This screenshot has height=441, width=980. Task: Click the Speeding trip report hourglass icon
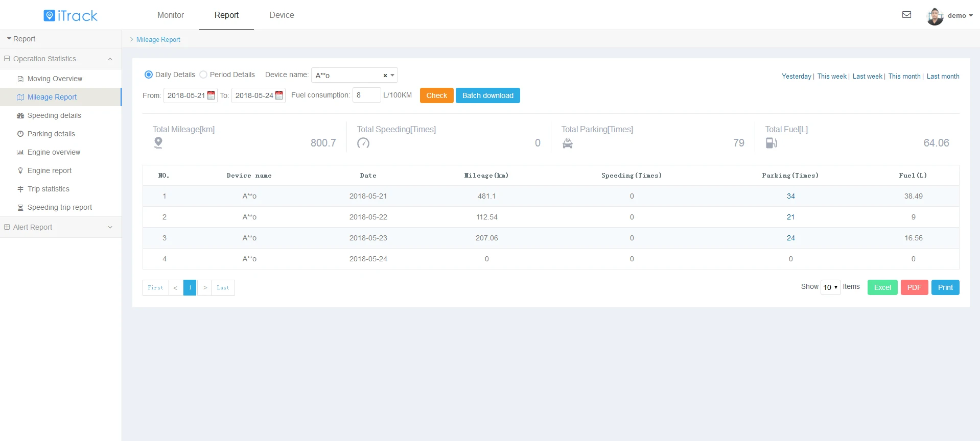20,207
